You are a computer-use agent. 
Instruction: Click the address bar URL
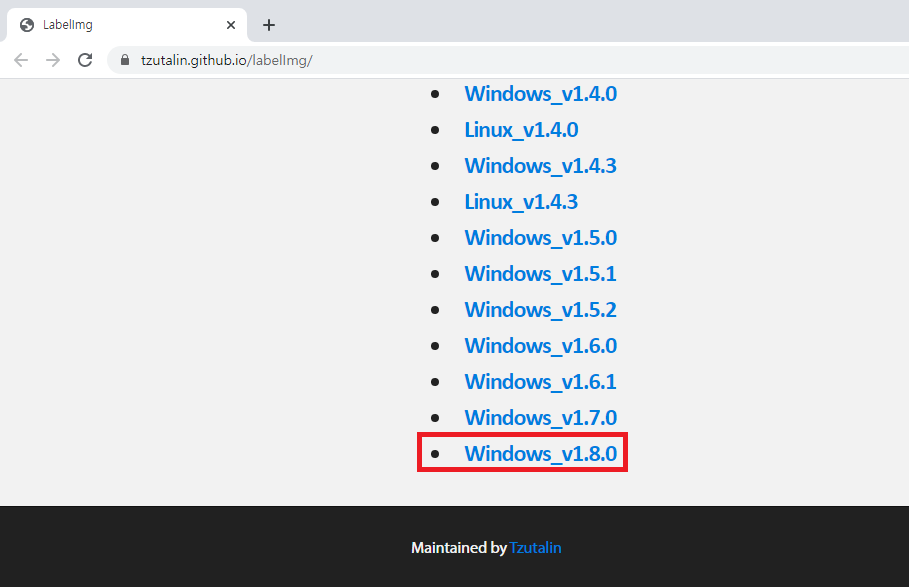(227, 60)
